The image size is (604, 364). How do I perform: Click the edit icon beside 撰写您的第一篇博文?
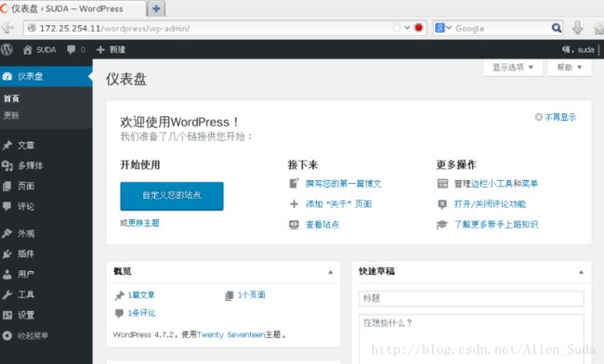(294, 183)
